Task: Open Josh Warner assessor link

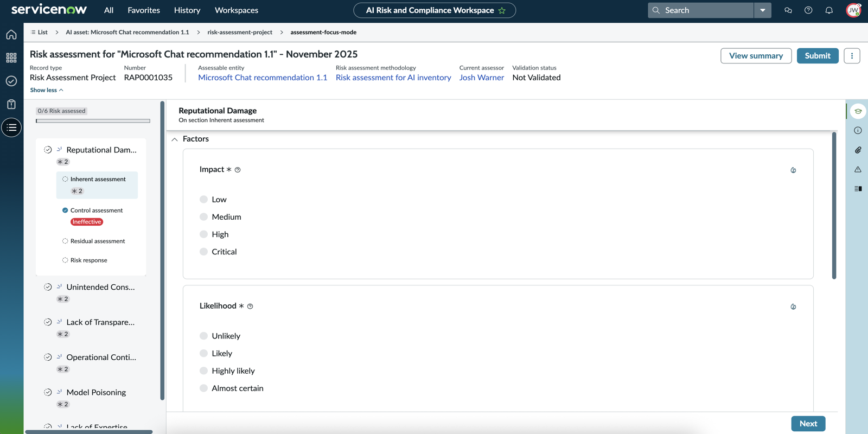Action: point(482,78)
